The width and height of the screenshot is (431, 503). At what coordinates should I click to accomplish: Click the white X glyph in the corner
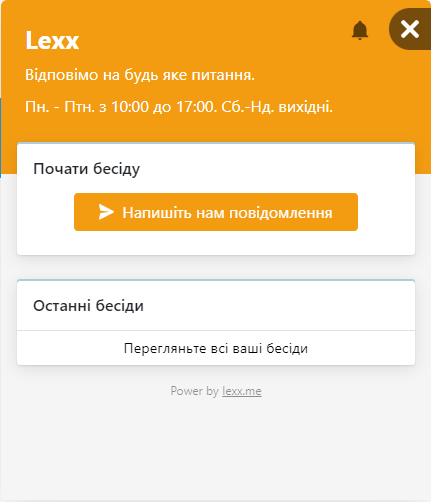410,29
